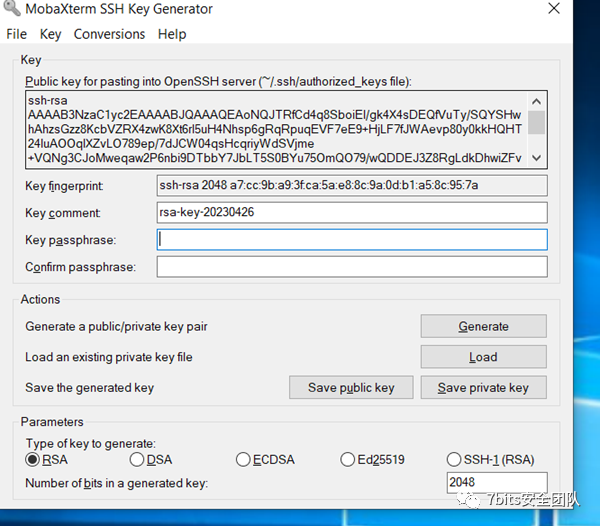Click Save private key button
The width and height of the screenshot is (600, 526).
click(484, 388)
